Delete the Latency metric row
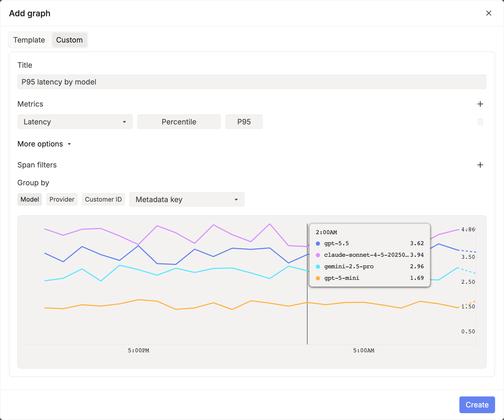Image resolution: width=504 pixels, height=420 pixels. tap(480, 122)
